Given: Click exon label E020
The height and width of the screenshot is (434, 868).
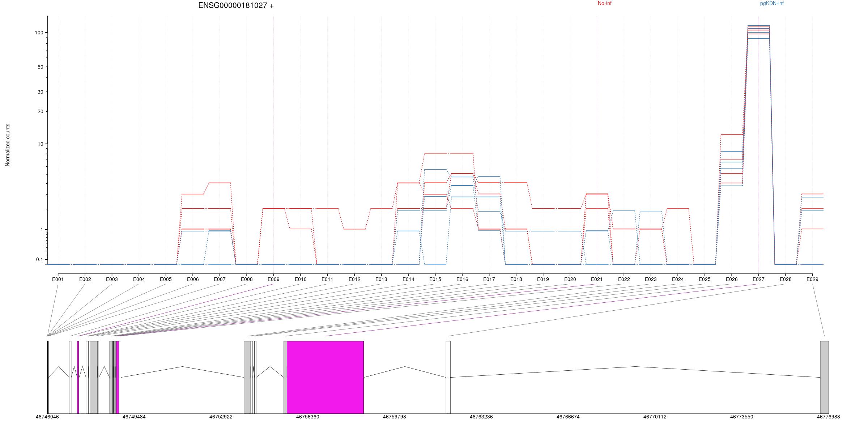Looking at the screenshot, I should (570, 279).
